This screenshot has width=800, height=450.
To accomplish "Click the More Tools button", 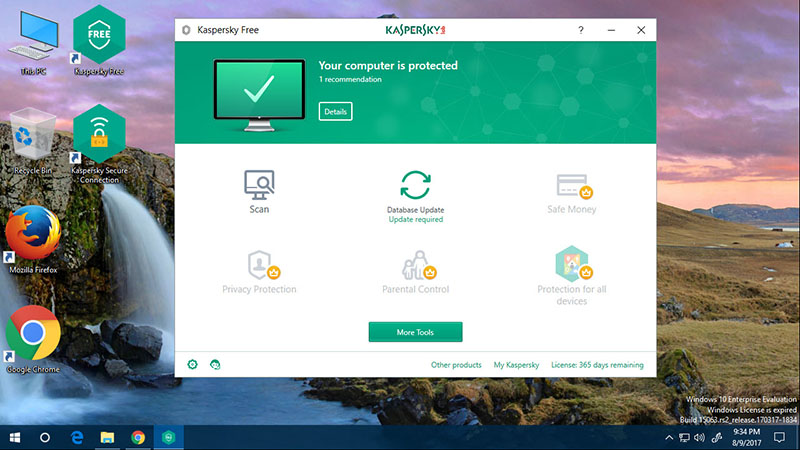I will coord(415,332).
